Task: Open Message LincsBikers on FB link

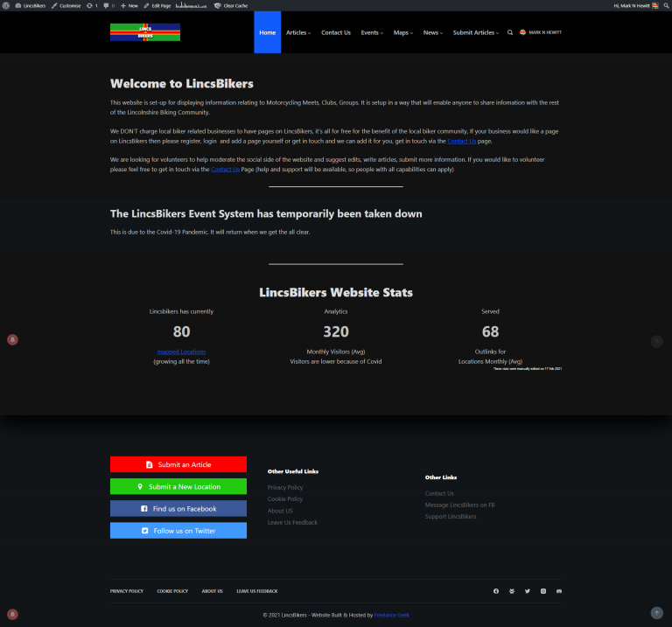Action: click(x=460, y=505)
